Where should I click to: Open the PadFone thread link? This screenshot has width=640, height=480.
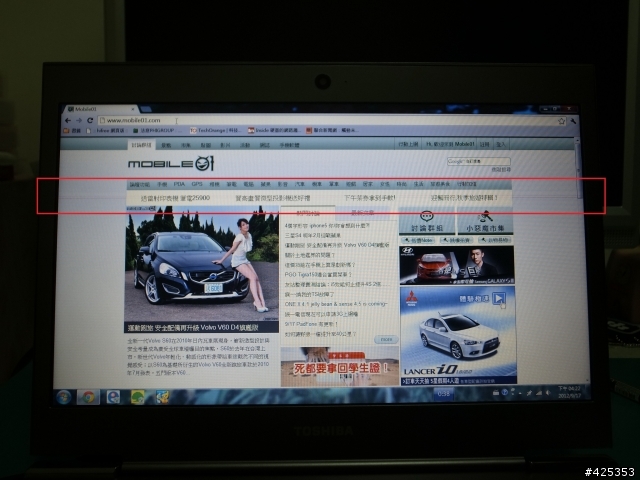point(311,324)
